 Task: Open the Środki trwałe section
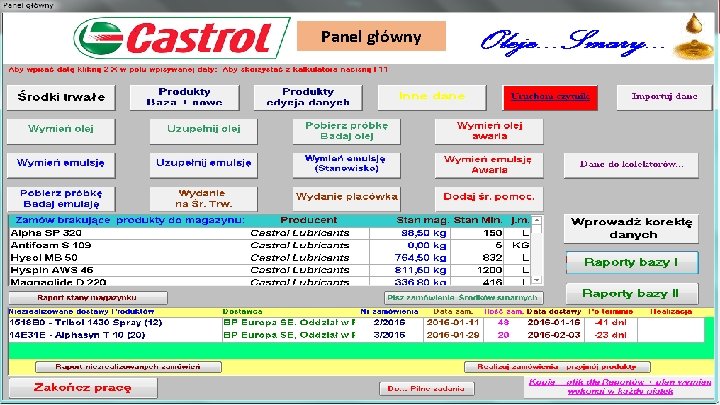pyautogui.click(x=61, y=97)
